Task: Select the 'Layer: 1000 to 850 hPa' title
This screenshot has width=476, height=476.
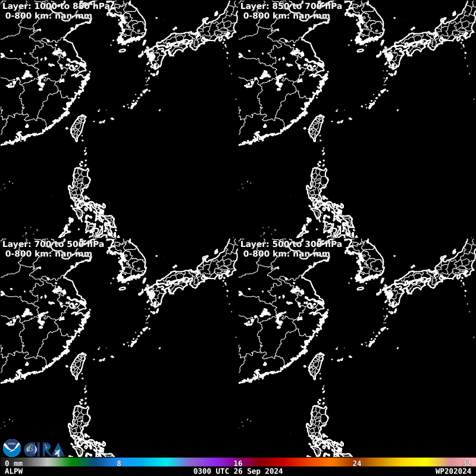Action: tap(57, 6)
